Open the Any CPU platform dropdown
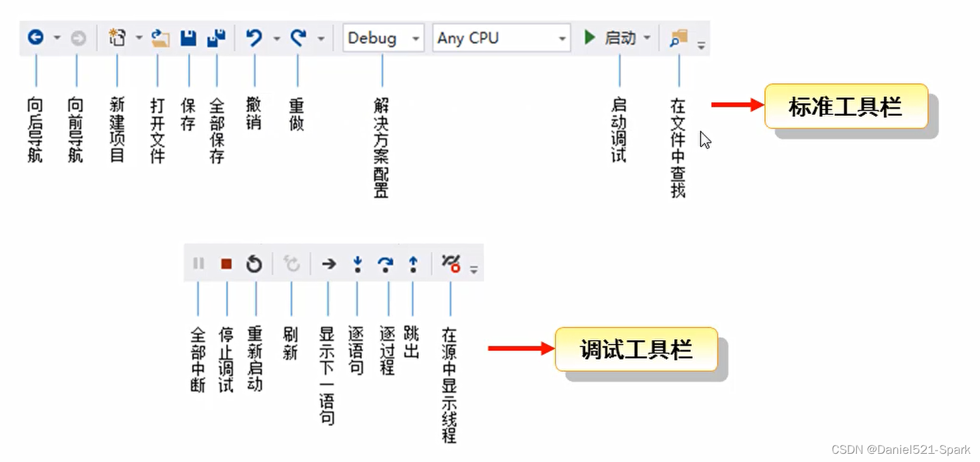 (501, 38)
